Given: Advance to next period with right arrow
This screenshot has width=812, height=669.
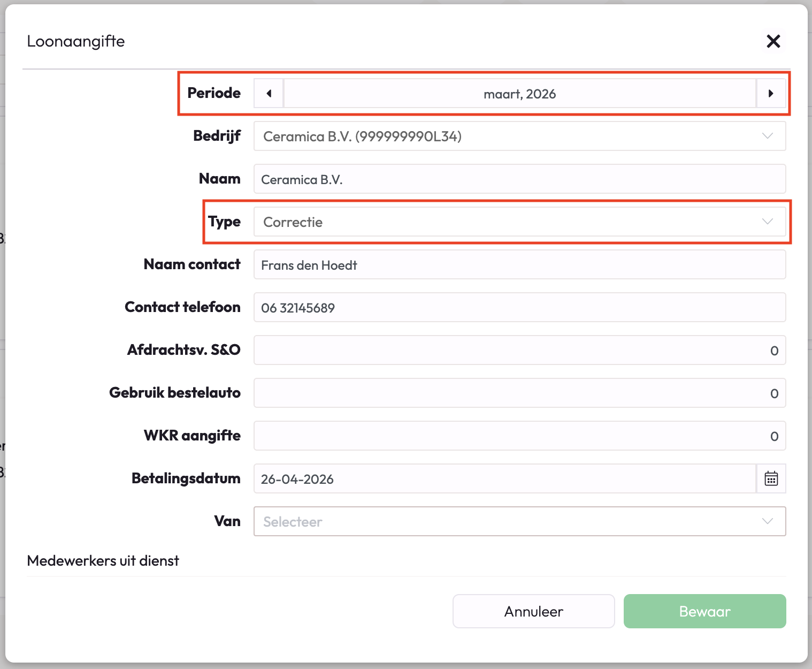Looking at the screenshot, I should [770, 94].
